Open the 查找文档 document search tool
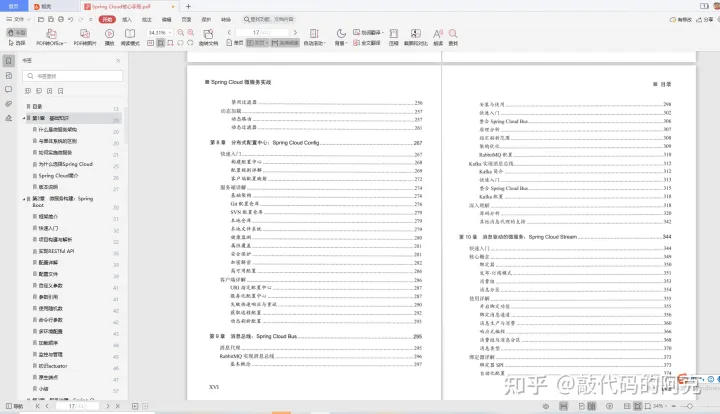This screenshot has height=414, width=720. point(208,37)
